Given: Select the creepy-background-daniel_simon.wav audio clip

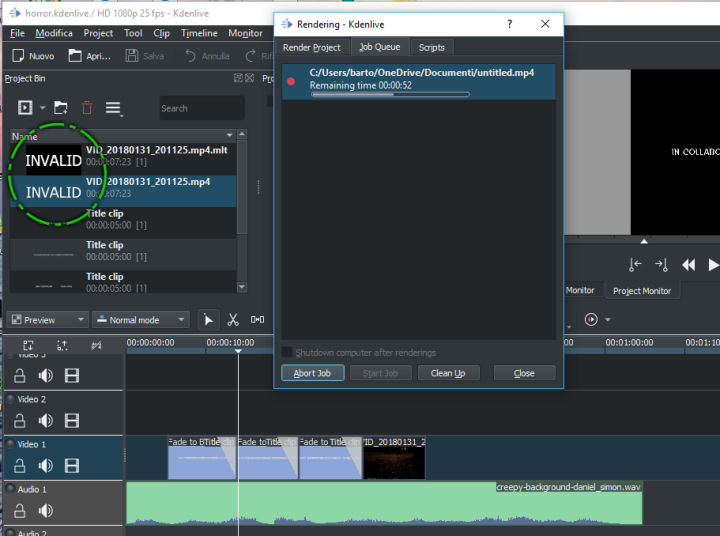Looking at the screenshot, I should click(384, 503).
